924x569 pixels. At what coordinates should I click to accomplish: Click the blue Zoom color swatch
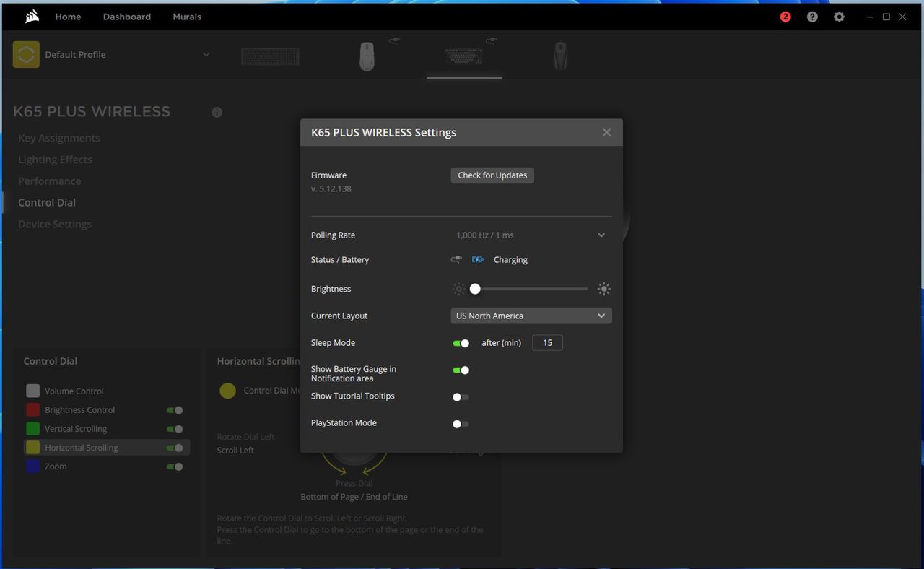tap(32, 466)
